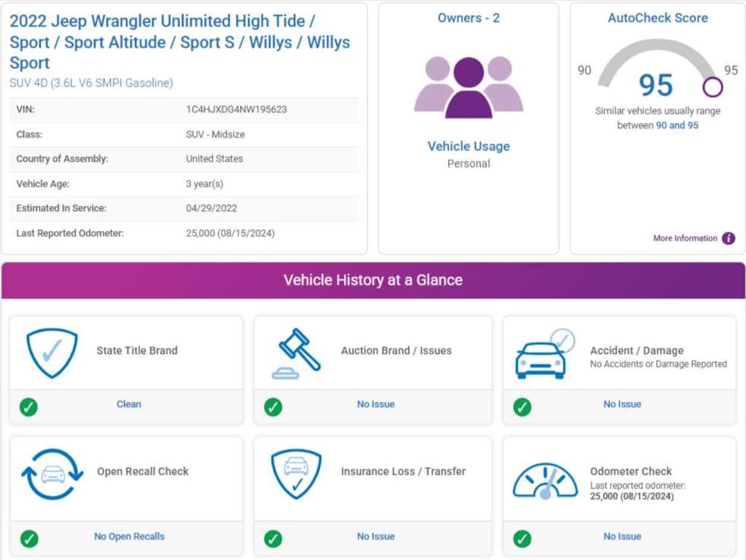Click the Accident / Damage car icon
Screen dimensions: 746x560
click(545, 354)
